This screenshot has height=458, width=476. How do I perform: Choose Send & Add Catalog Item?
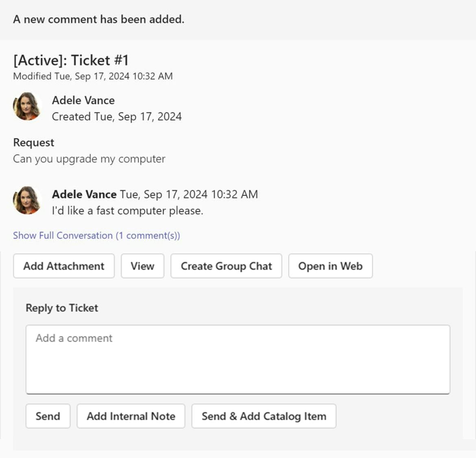pos(264,416)
